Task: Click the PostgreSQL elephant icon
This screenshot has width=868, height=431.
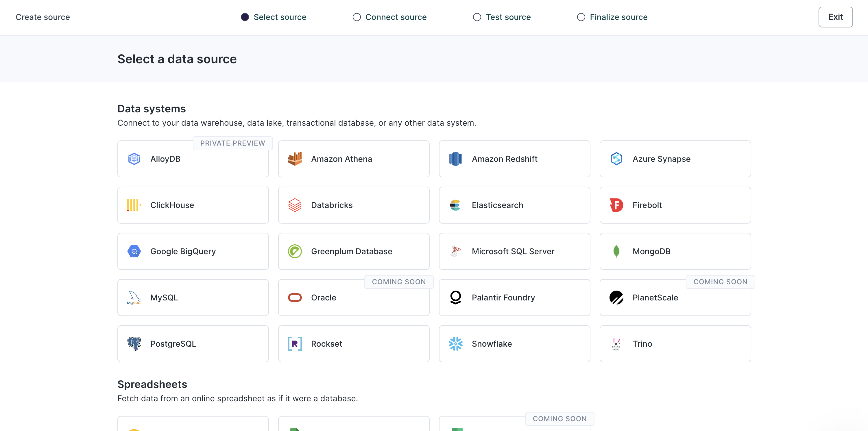Action: coord(134,344)
